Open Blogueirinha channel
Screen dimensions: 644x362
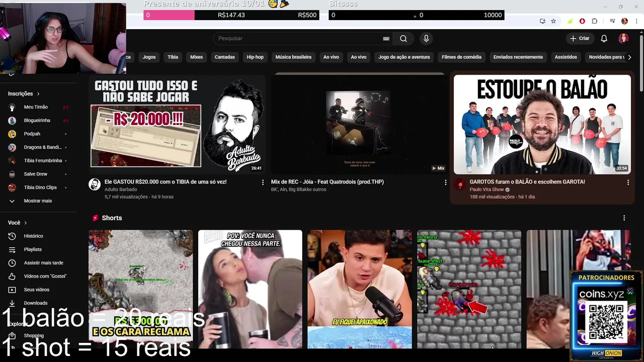pyautogui.click(x=38, y=121)
